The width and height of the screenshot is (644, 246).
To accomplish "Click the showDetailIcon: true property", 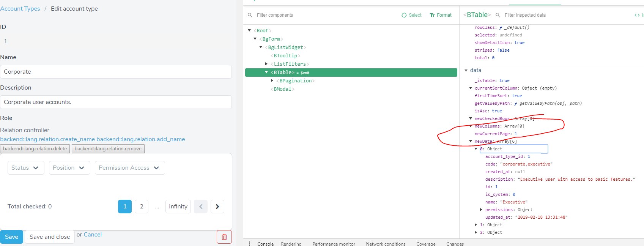I will [499, 43].
